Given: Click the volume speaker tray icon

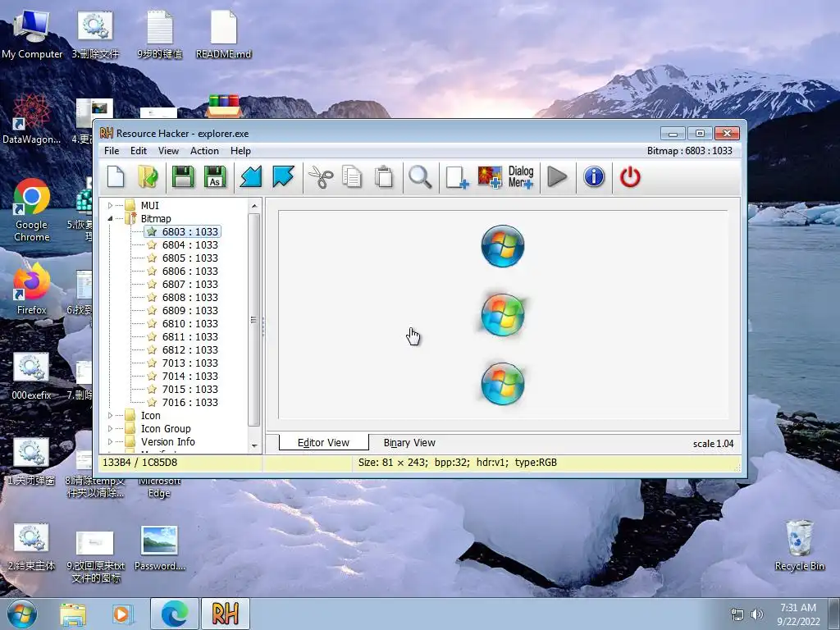Looking at the screenshot, I should [757, 614].
